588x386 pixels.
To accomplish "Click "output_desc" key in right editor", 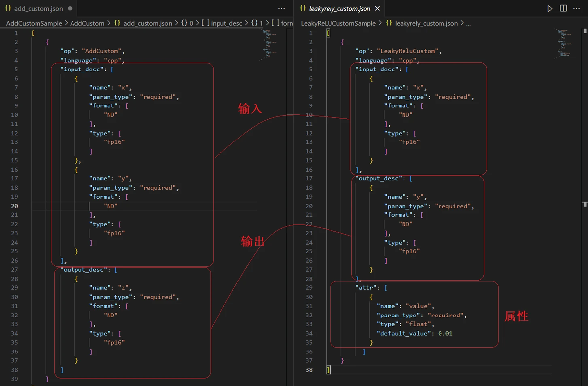I will click(378, 179).
